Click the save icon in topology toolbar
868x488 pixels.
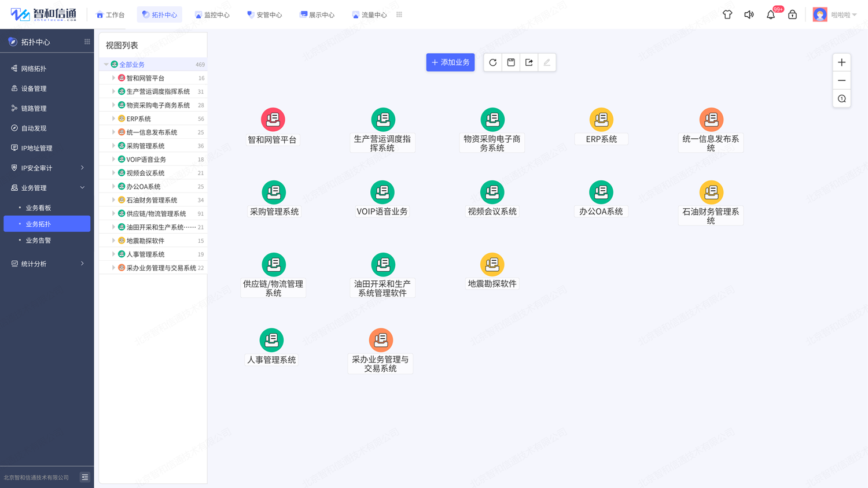click(511, 62)
